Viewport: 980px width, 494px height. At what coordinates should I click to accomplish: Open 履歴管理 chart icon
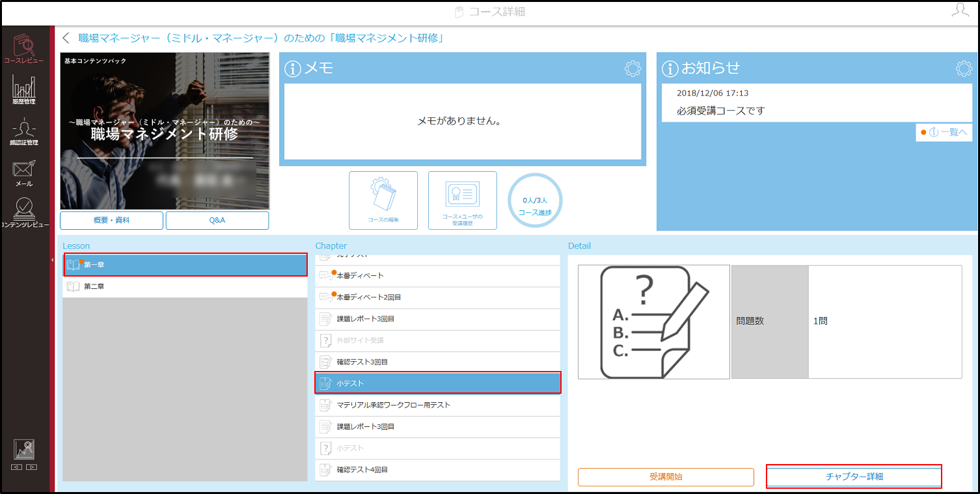(x=24, y=90)
